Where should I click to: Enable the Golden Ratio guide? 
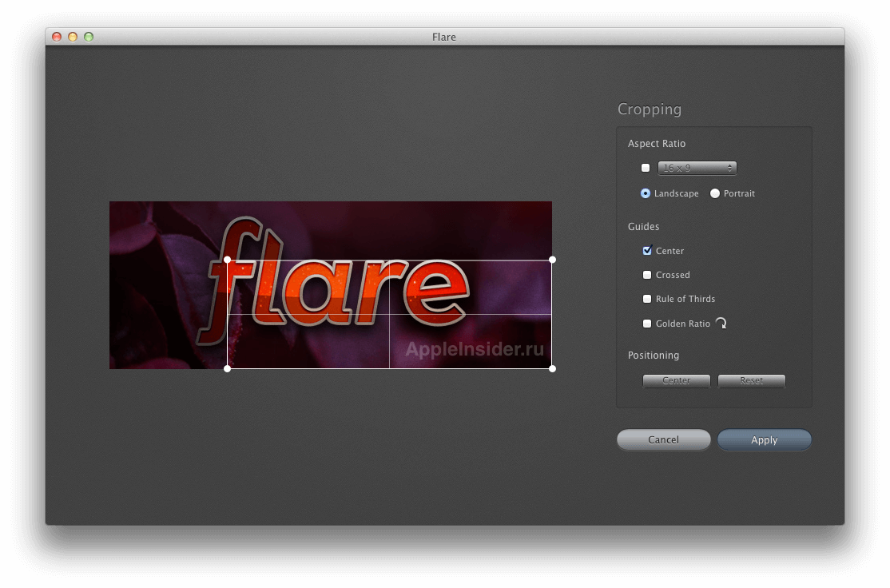click(647, 324)
